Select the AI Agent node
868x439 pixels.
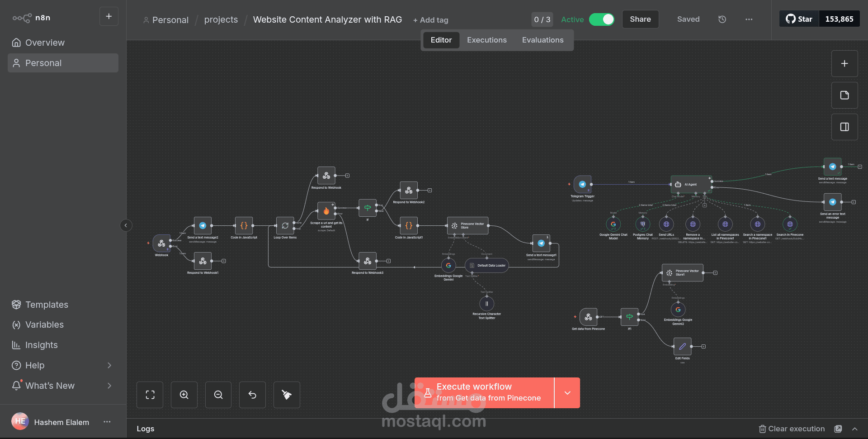(691, 184)
